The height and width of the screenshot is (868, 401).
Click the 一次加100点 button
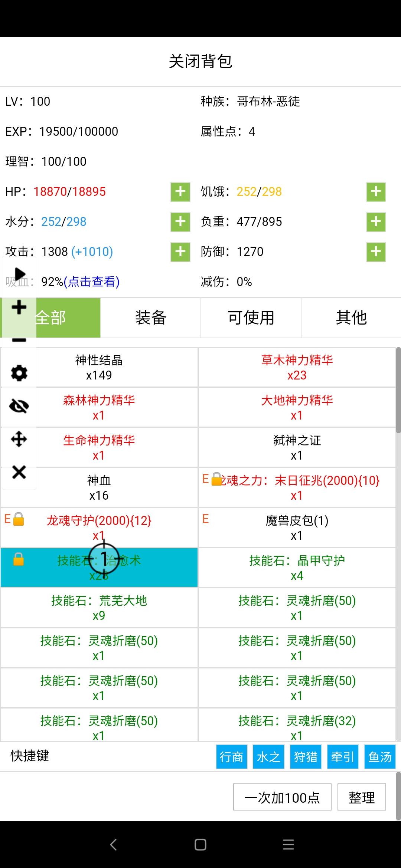click(x=282, y=797)
